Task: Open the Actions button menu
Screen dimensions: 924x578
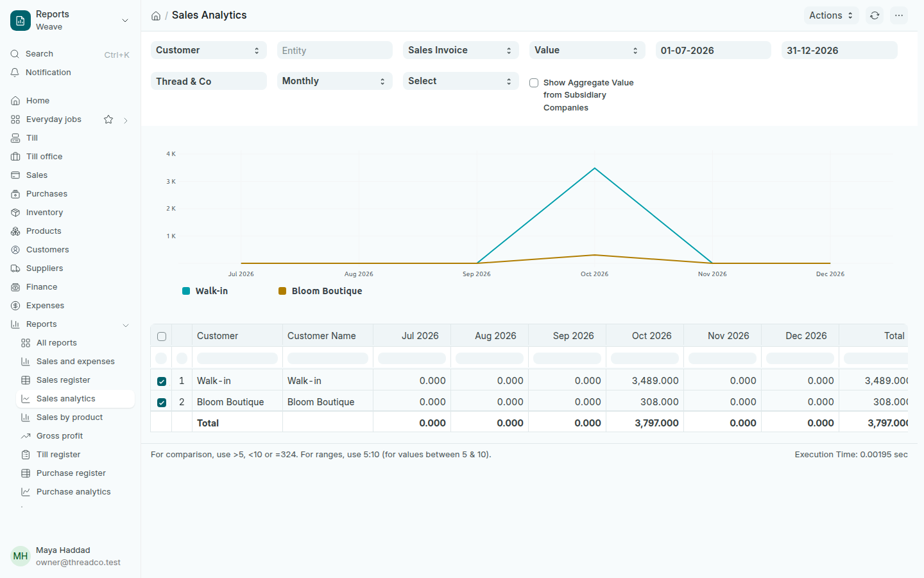Action: (x=831, y=15)
